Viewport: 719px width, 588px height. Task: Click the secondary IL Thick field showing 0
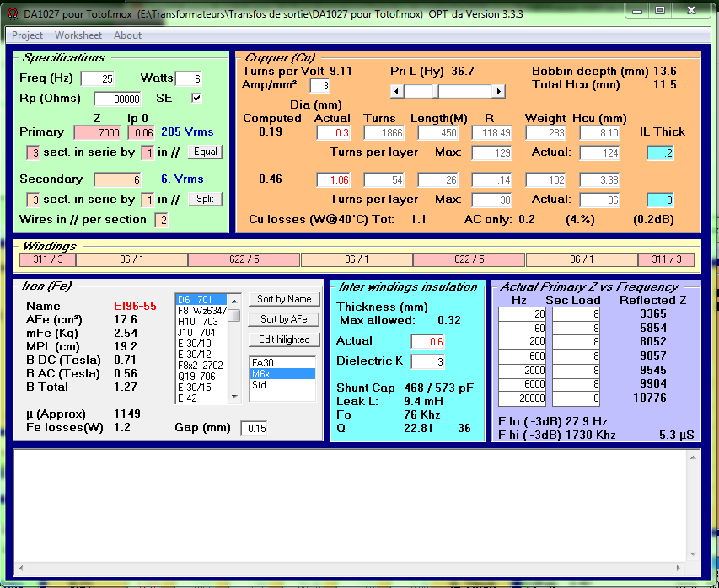[660, 200]
